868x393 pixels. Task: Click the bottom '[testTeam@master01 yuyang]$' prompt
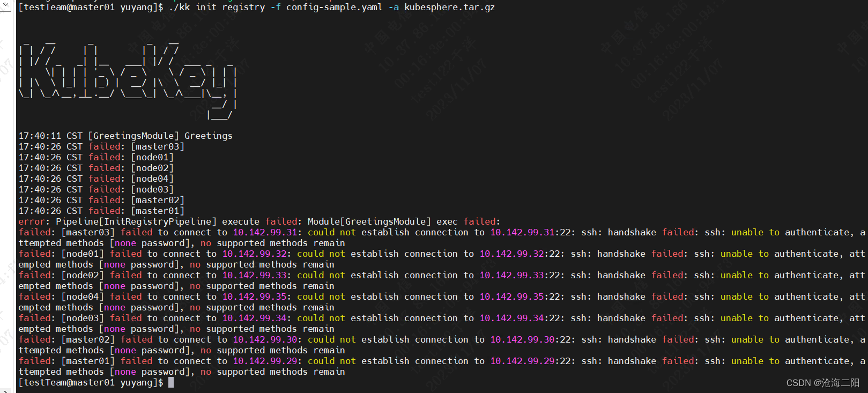click(91, 382)
